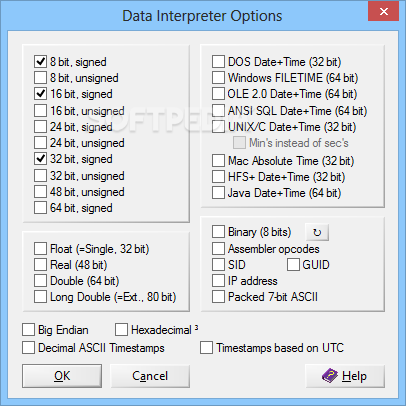
Task: Enable Hexadecimal display
Action: (121, 330)
